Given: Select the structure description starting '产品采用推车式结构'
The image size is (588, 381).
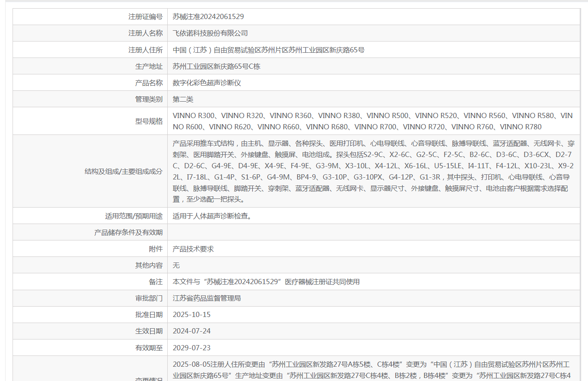Looking at the screenshot, I should 374,171.
